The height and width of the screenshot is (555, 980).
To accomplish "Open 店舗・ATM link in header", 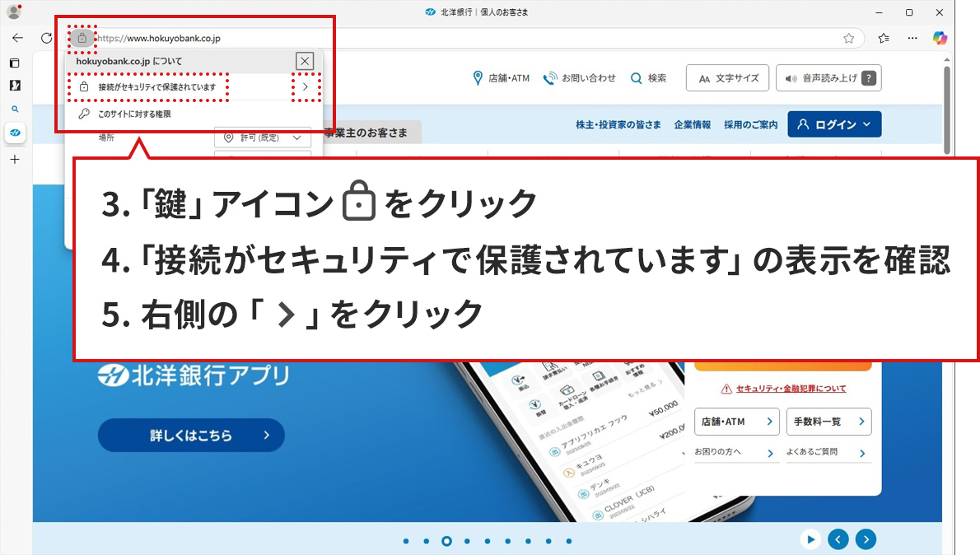I will 502,78.
